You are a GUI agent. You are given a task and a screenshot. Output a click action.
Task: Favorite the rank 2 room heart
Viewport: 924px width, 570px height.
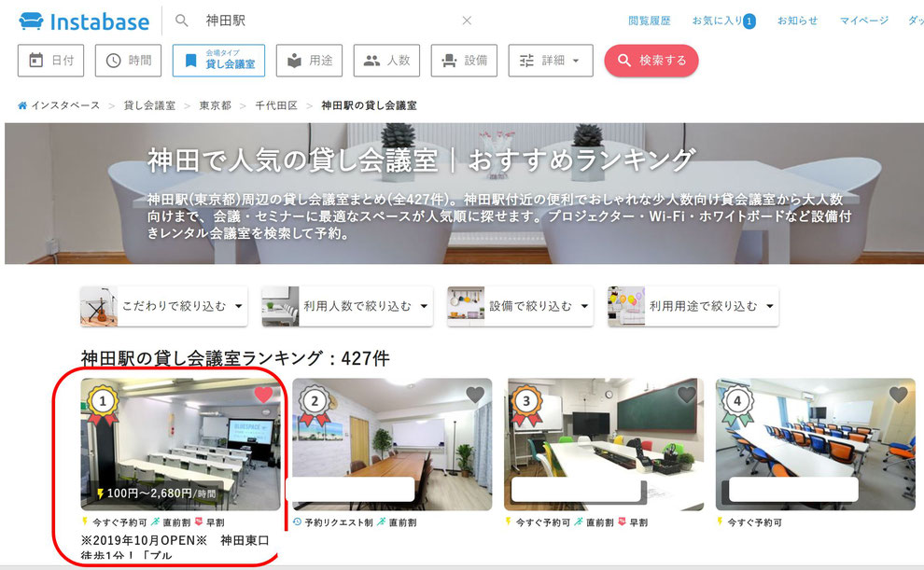pyautogui.click(x=475, y=394)
